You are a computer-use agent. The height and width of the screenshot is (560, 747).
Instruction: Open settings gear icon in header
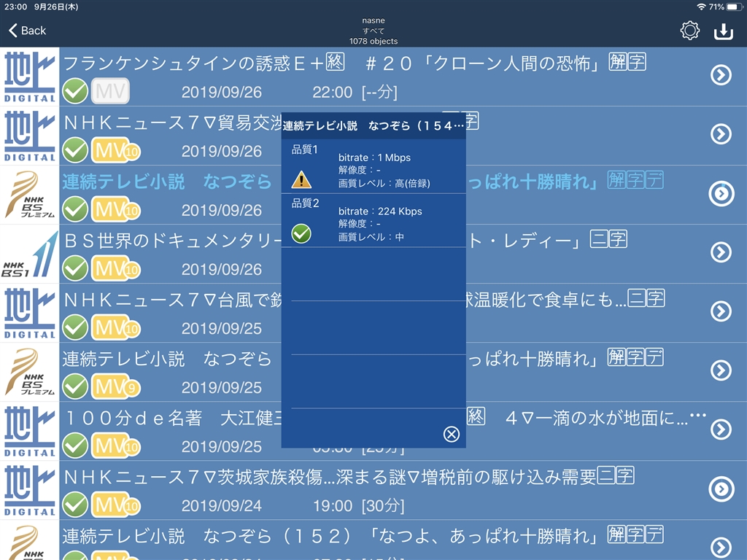click(689, 31)
